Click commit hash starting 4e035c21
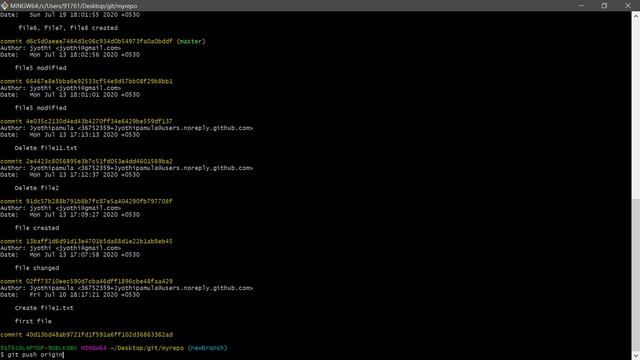Image resolution: width=640 pixels, height=360 pixels. pyautogui.click(x=99, y=121)
